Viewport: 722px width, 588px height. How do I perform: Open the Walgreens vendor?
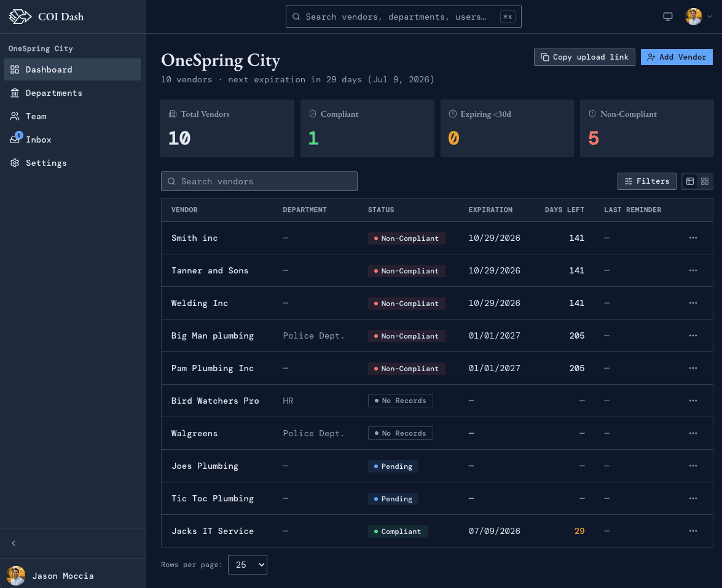point(194,433)
